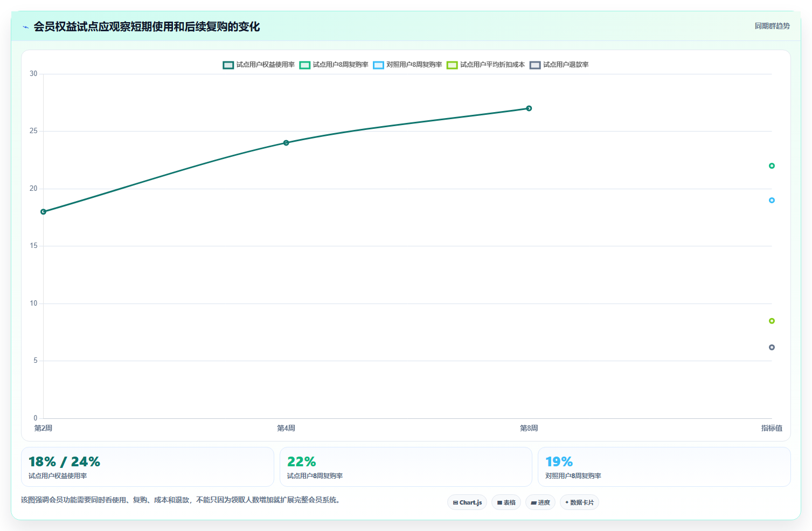This screenshot has width=812, height=531.
Task: Click the green 22 data point at 指标值
Action: [772, 166]
